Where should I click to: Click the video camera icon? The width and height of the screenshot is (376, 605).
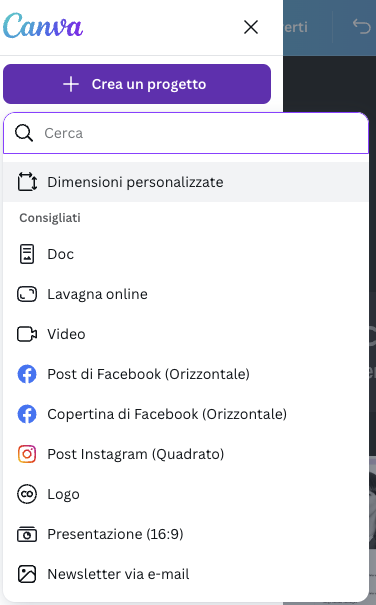tap(27, 334)
